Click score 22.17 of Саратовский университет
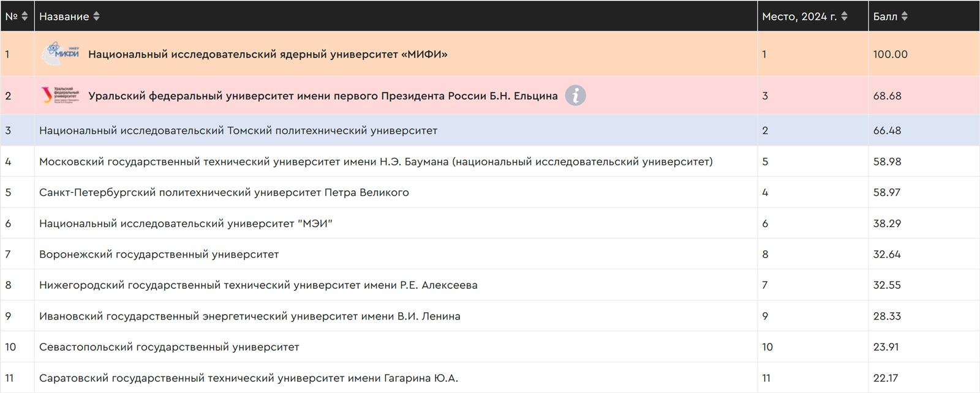 [x=885, y=378]
